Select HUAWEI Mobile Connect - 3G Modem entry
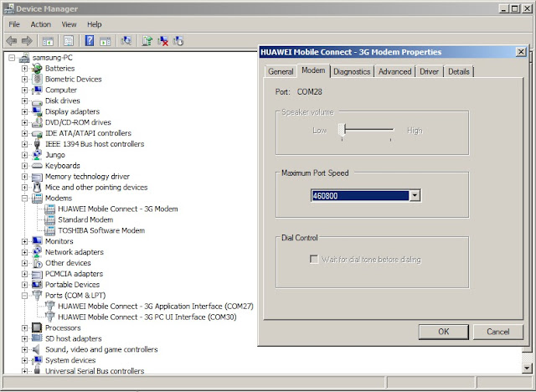This screenshot has height=392, width=536. coord(117,209)
